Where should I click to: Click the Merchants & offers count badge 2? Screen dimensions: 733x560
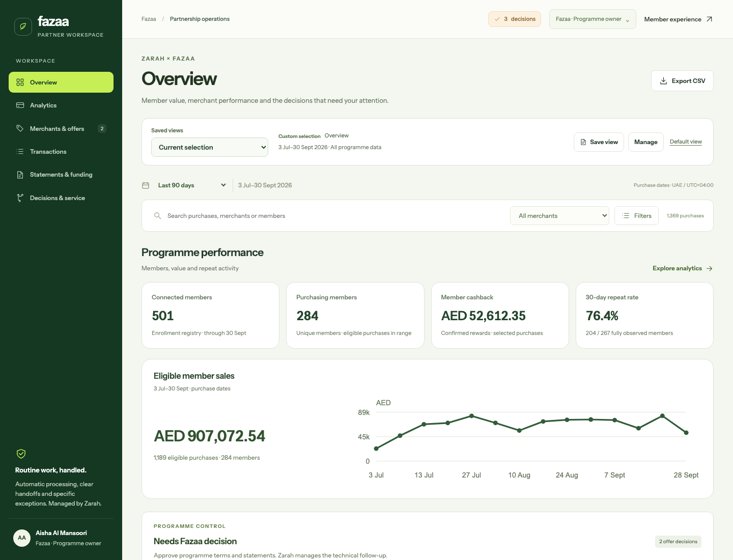tap(102, 129)
